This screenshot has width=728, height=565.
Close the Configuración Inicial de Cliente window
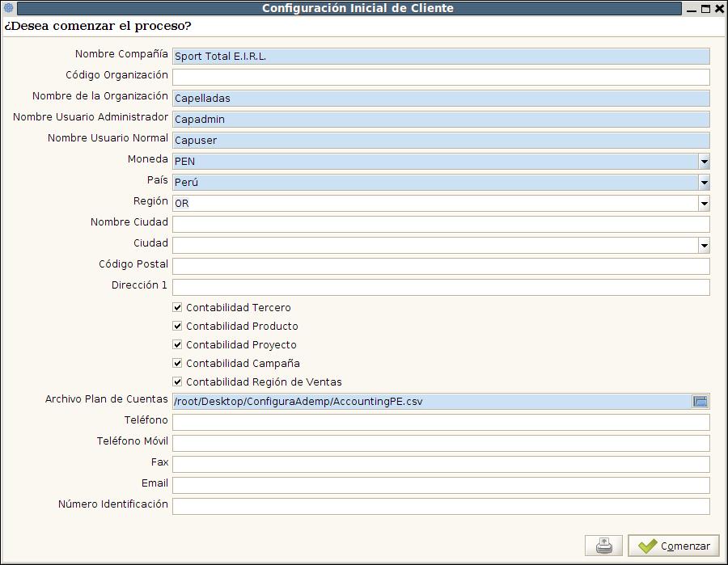click(x=720, y=8)
